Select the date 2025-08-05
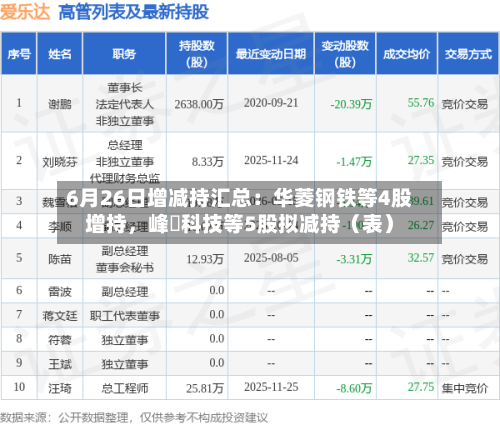This screenshot has width=500, height=425. coord(271,258)
